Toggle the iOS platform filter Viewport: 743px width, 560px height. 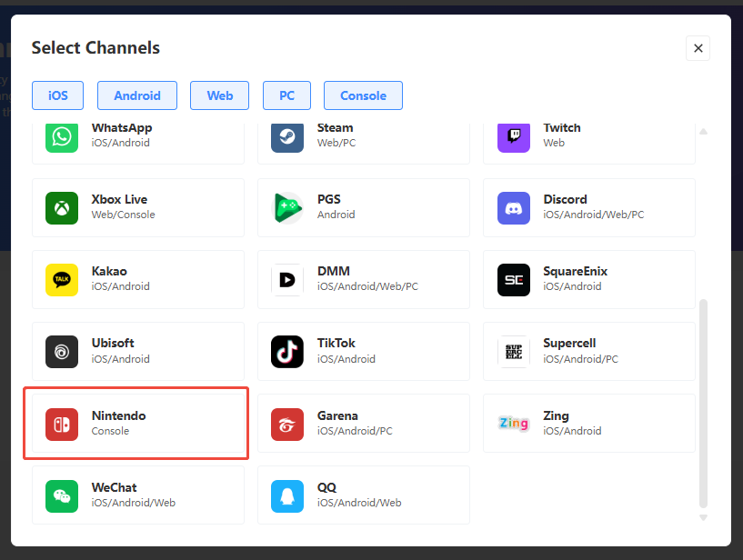pos(57,95)
